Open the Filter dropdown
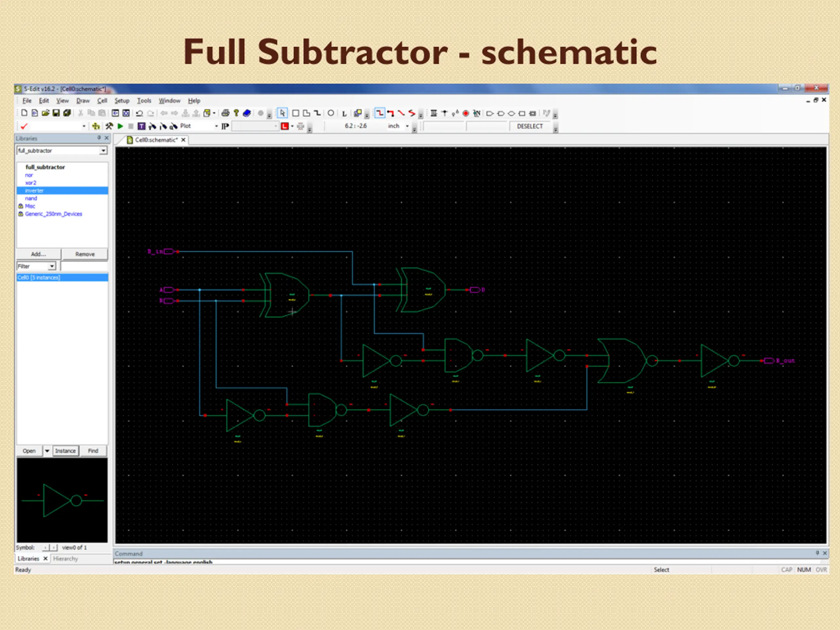 [x=52, y=266]
